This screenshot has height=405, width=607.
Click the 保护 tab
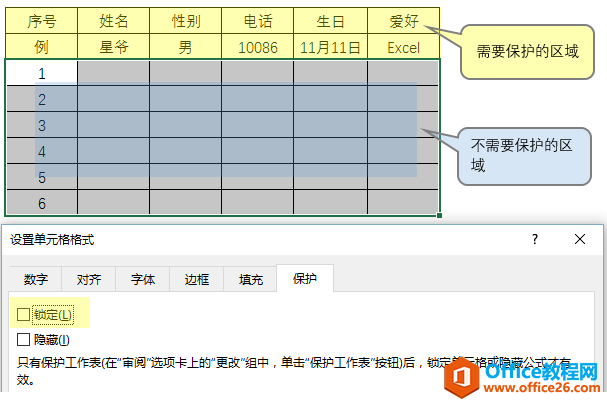[305, 280]
